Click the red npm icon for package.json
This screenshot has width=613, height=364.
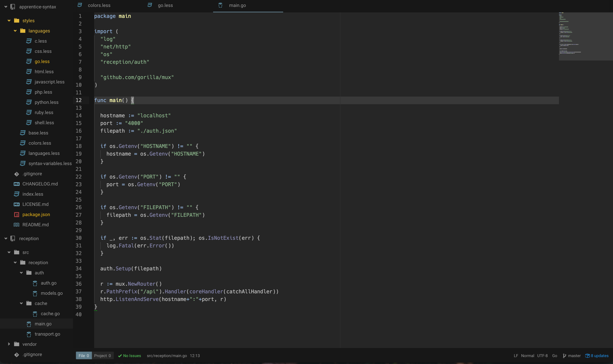(x=16, y=215)
